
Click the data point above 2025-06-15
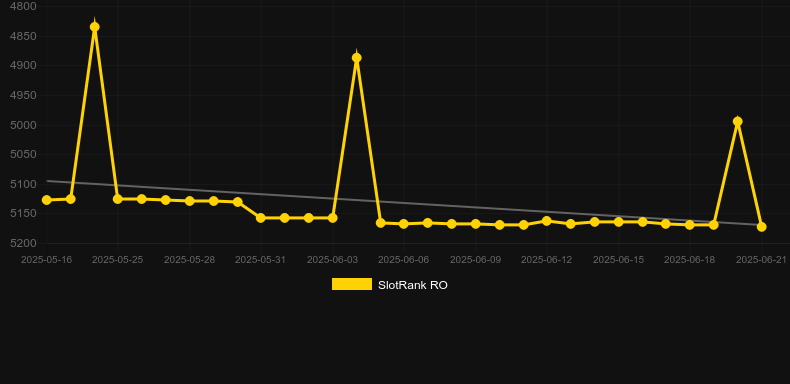point(619,222)
